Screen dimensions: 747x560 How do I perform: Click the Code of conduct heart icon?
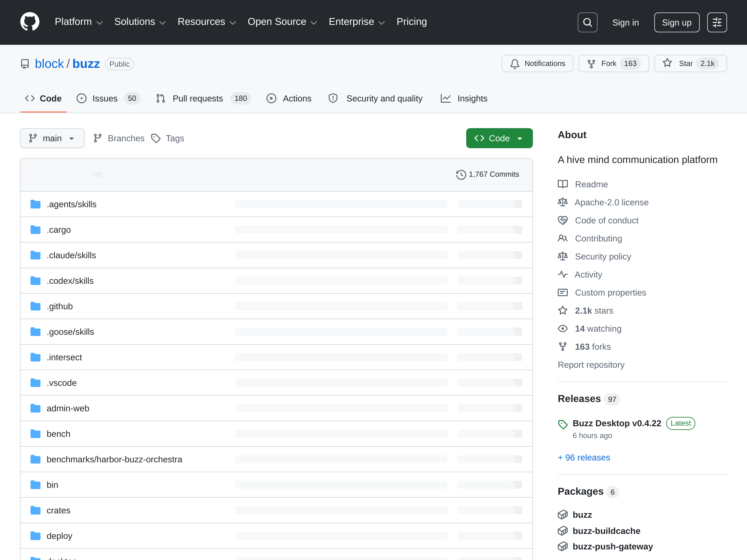pos(563,220)
